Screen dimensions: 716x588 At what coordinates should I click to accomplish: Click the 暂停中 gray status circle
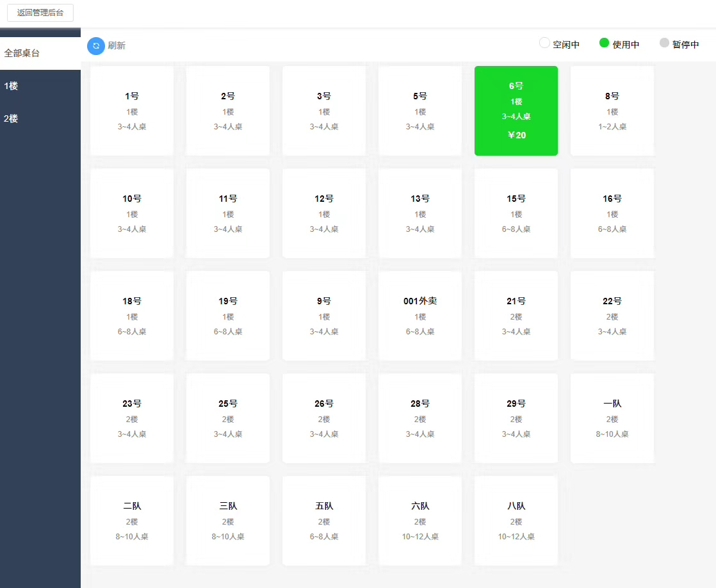[x=664, y=42]
